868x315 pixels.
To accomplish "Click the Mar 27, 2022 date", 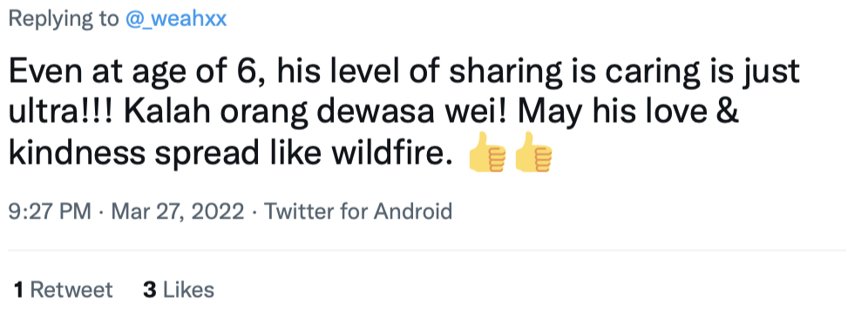I will tap(177, 211).
